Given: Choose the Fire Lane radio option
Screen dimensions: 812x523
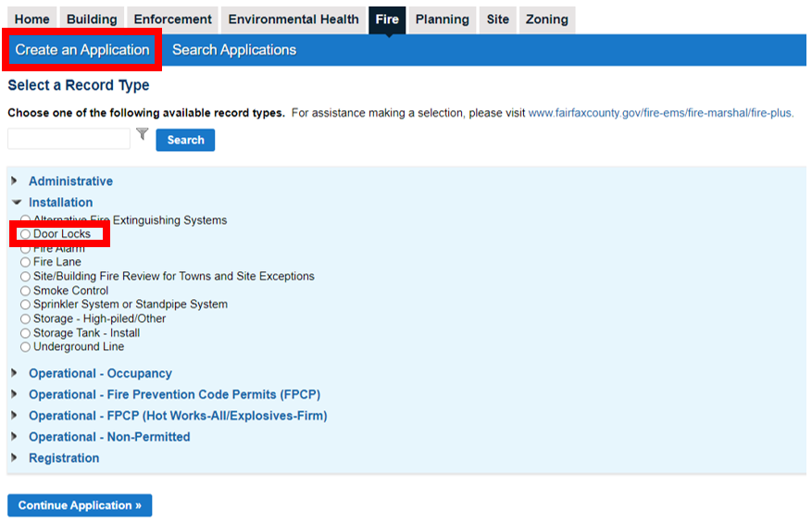Looking at the screenshot, I should (x=26, y=263).
